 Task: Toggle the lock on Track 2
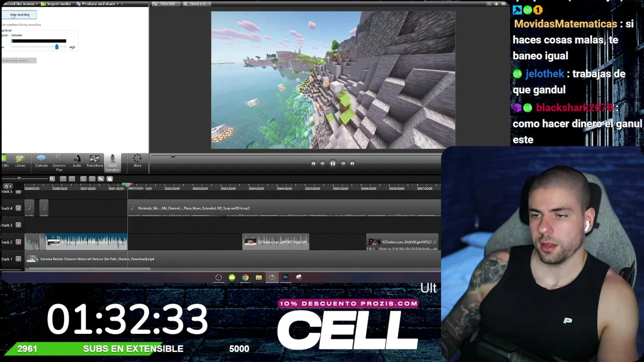point(19,242)
